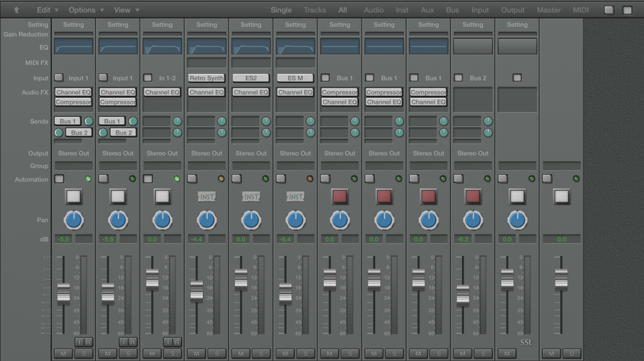Click the SSL logo on output channel

click(525, 342)
